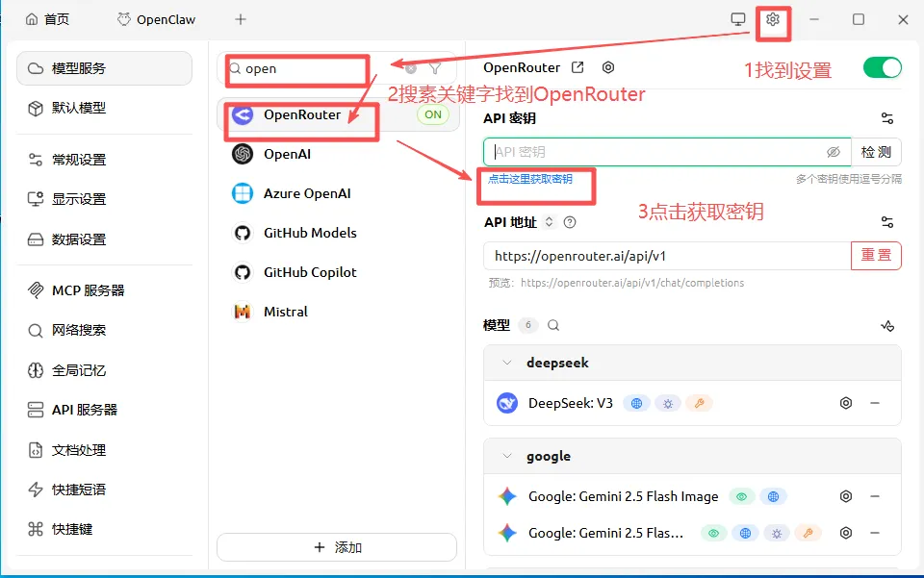Open 默认模型 settings section
Screen dimensions: 924x578
[104, 109]
